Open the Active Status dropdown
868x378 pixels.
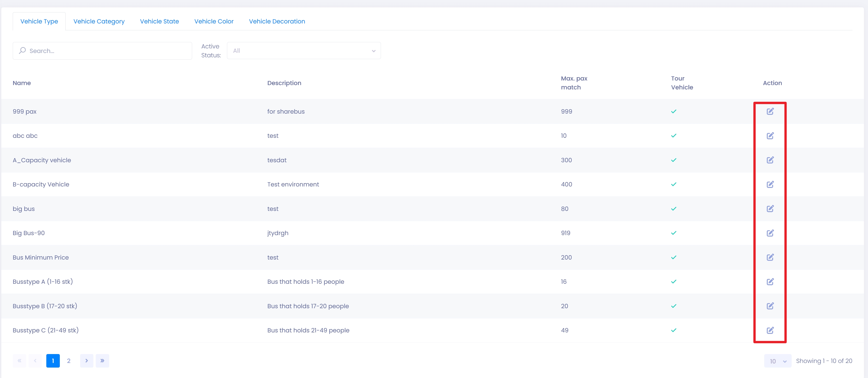click(304, 51)
